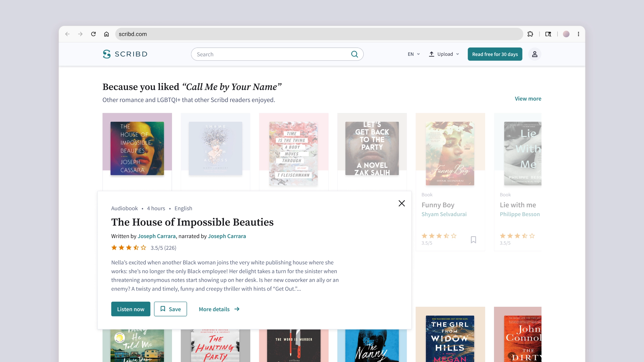
Task: Open the John Connolly book cover
Action: (x=523, y=339)
